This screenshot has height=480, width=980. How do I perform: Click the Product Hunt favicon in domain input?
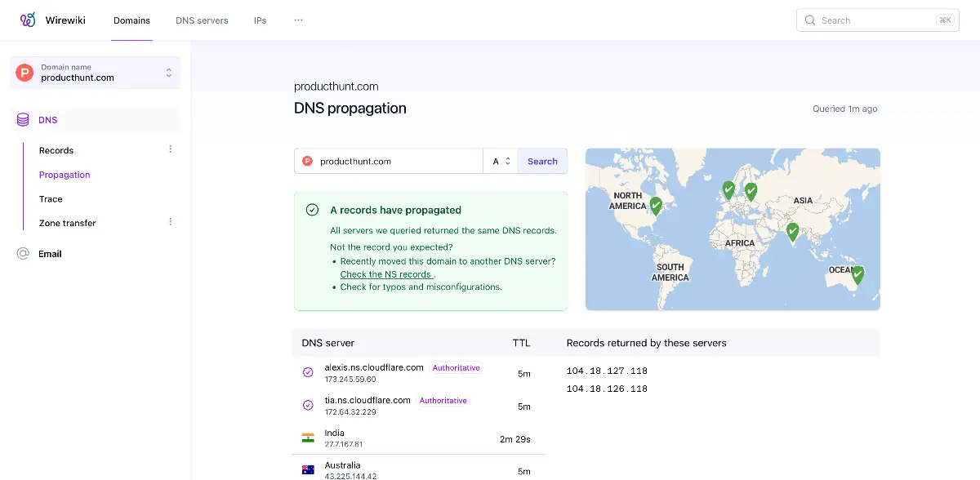(308, 161)
